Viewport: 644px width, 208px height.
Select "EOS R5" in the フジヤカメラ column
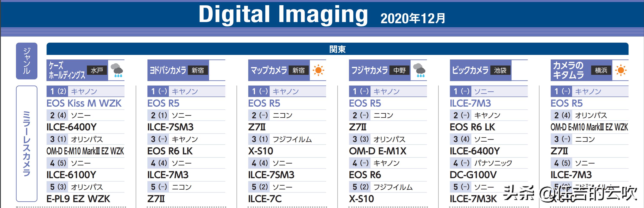365,103
